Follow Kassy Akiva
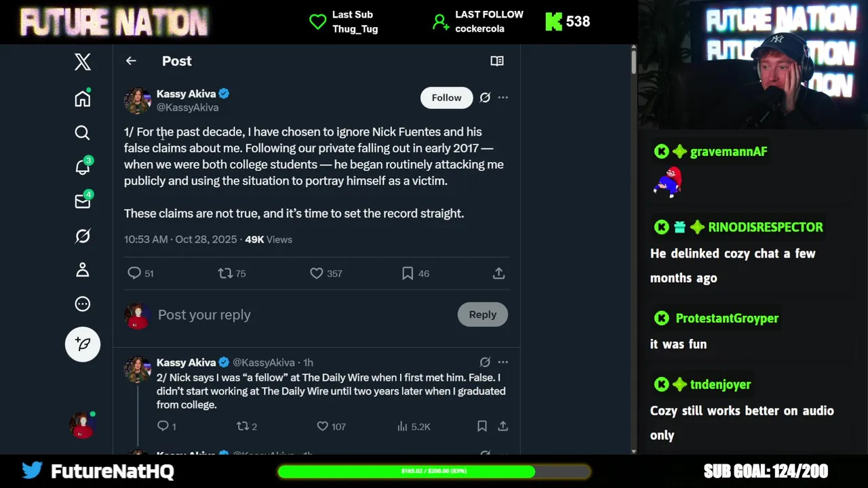 (x=446, y=98)
